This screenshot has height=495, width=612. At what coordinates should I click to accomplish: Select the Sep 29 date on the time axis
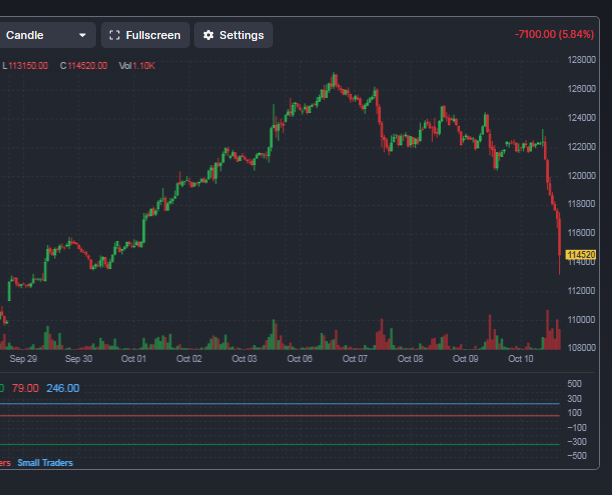pos(23,359)
